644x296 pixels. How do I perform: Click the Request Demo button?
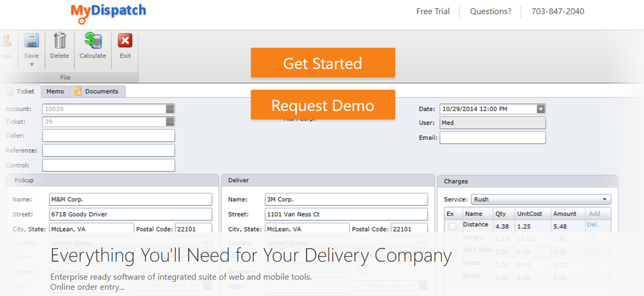coord(323,105)
